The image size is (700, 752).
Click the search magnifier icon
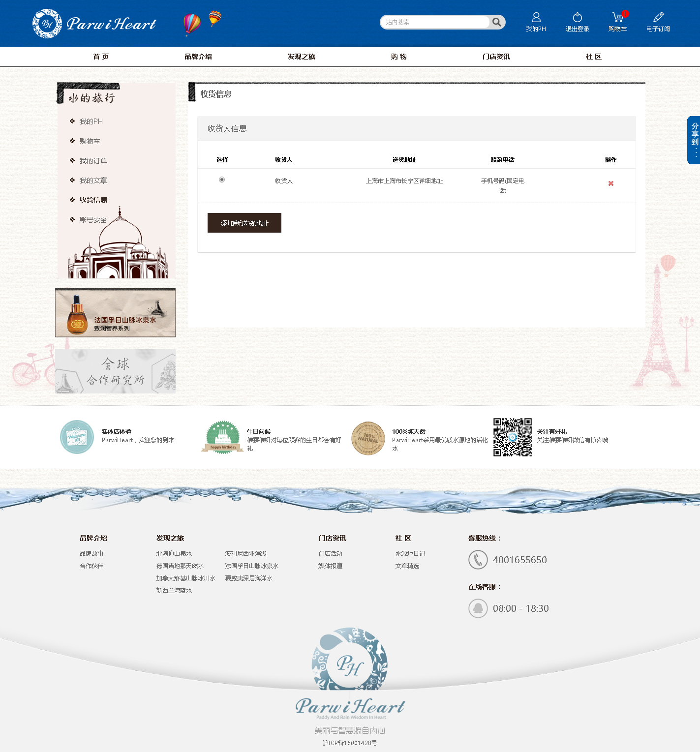[x=497, y=22]
